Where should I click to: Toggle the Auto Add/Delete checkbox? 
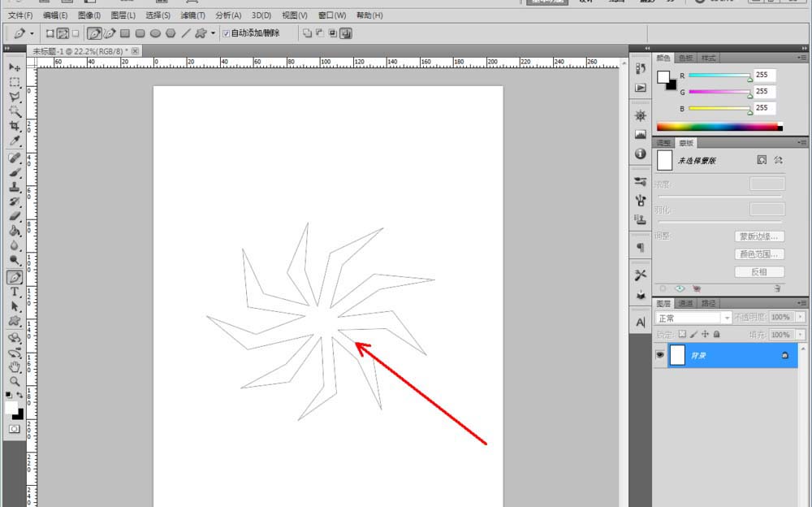click(226, 33)
